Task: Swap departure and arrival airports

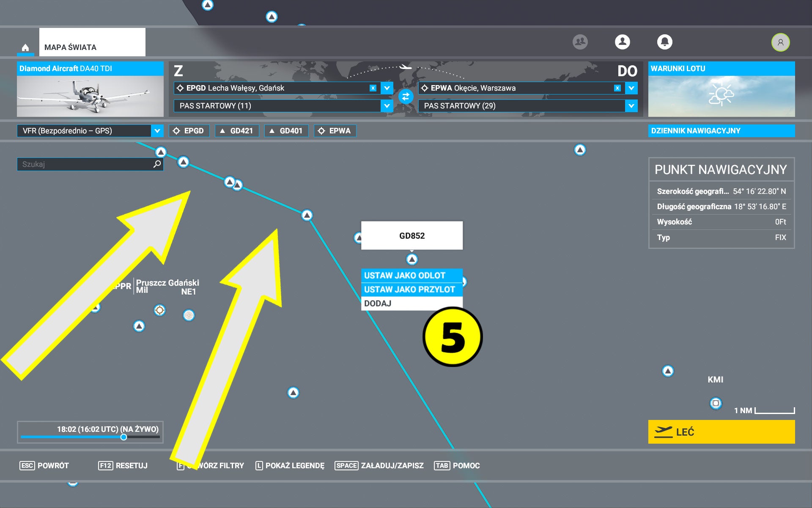Action: (406, 97)
